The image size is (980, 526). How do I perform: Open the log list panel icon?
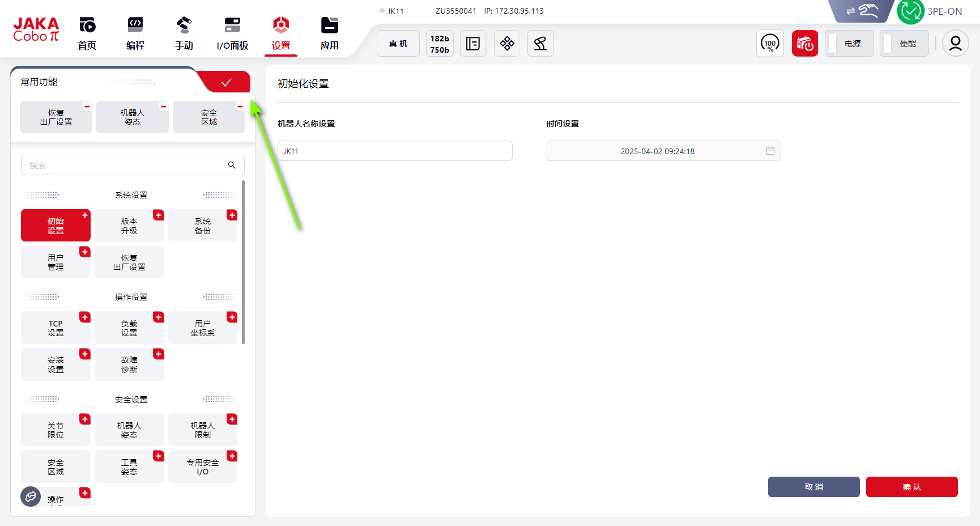pos(473,44)
